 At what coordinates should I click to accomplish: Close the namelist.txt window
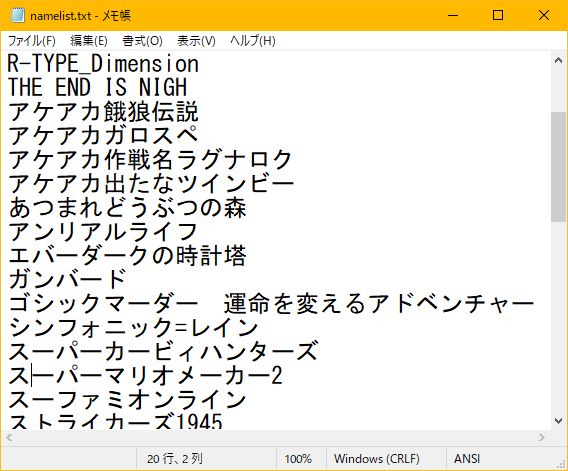pyautogui.click(x=544, y=15)
